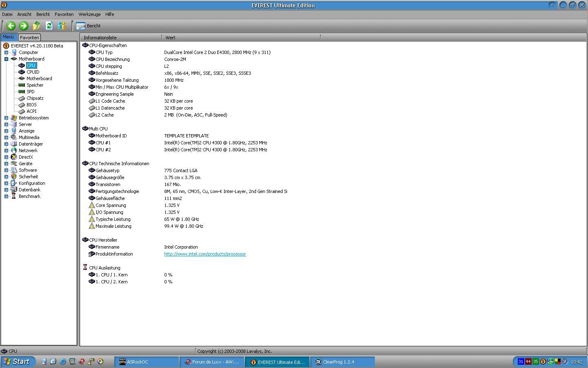Viewport: 588px width, 368px height.
Task: Expand the Anzeige tree node
Action: click(6, 131)
